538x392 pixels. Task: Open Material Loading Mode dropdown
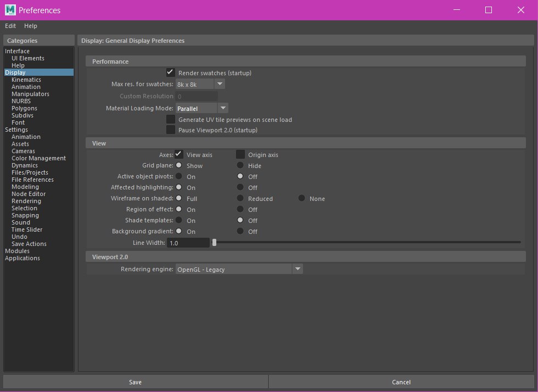[202, 108]
